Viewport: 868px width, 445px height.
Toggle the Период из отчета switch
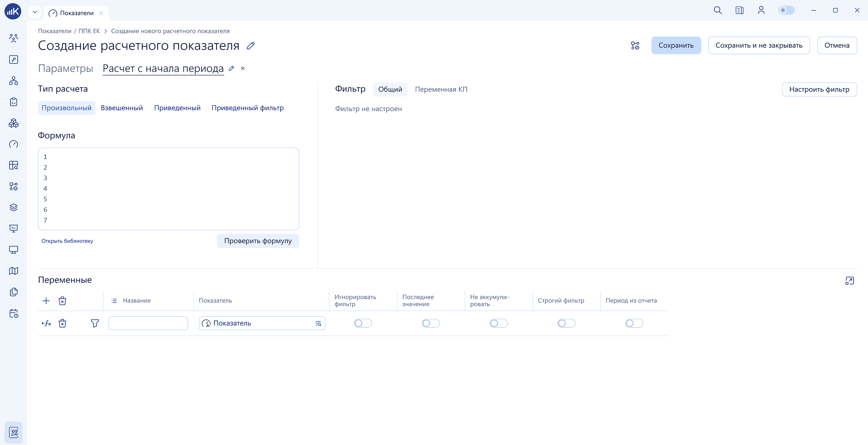tap(634, 323)
